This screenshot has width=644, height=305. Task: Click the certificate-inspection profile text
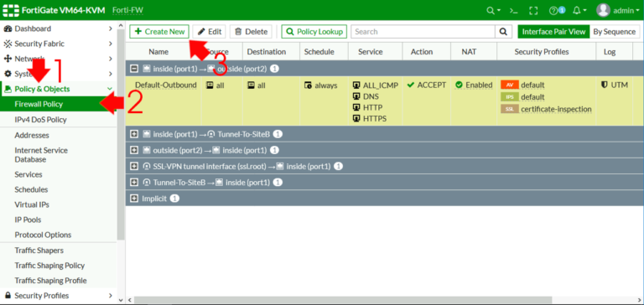[x=556, y=109]
